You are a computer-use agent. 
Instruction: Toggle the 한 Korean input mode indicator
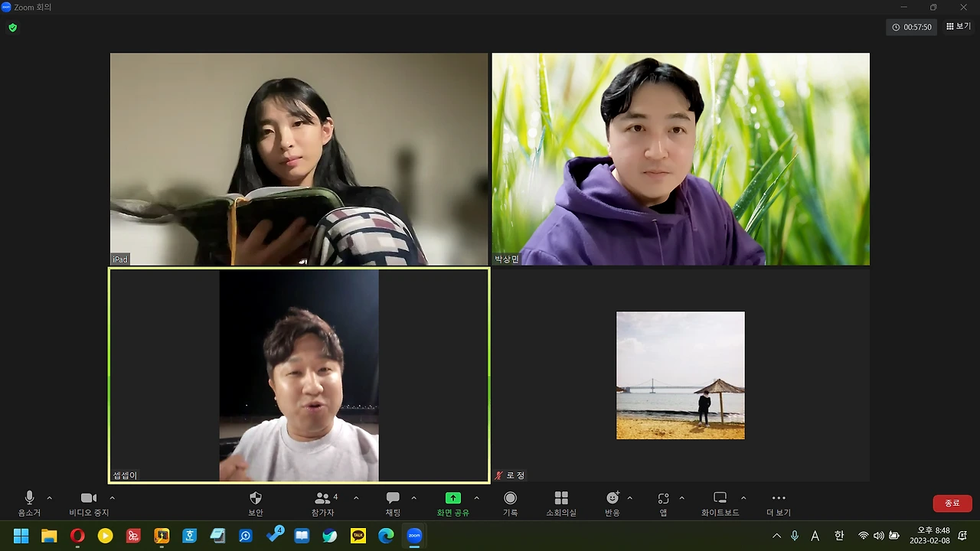(839, 536)
